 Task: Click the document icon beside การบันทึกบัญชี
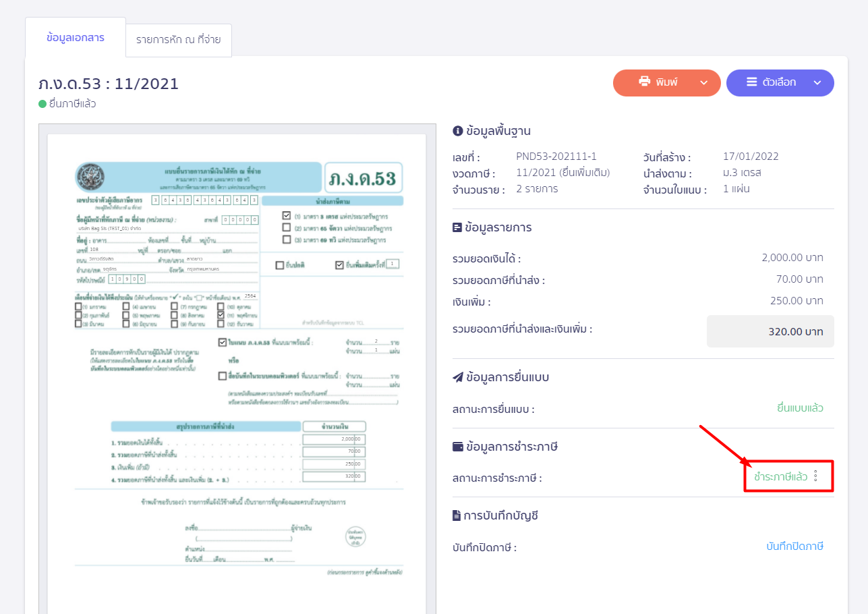pos(457,515)
